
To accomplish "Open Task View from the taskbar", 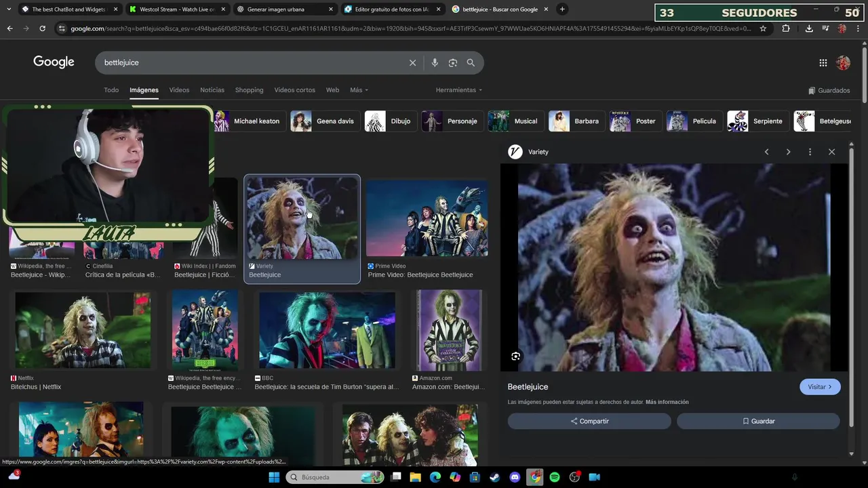I will 396,477.
